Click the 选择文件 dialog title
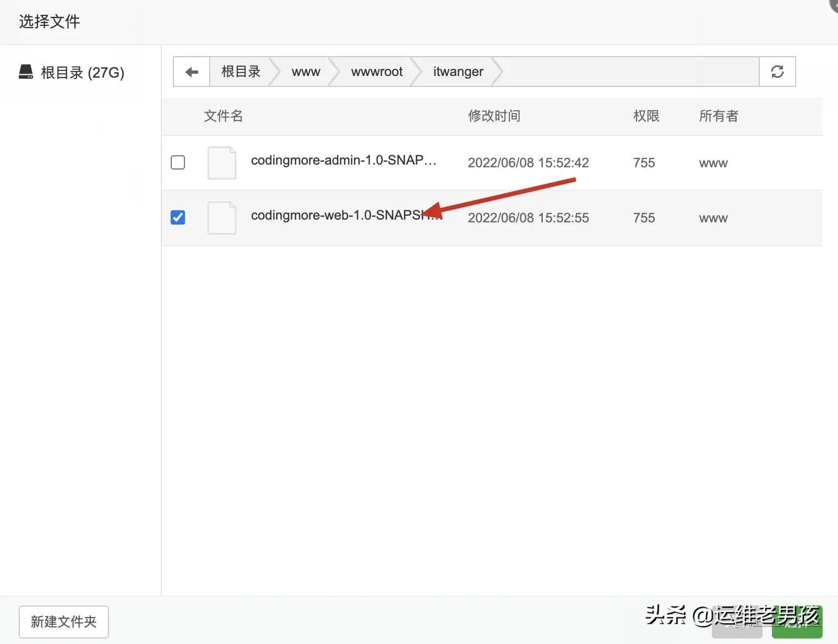The image size is (838, 644). pos(49,21)
